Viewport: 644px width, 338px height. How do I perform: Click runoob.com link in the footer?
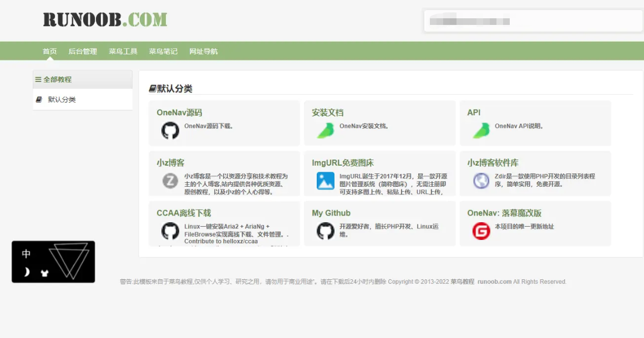(494, 281)
